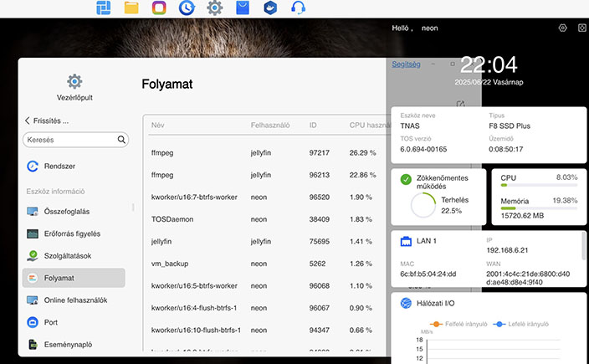Screen dimensions: 589x364
Task: Select the vm_backup process row
Action: click(x=265, y=264)
